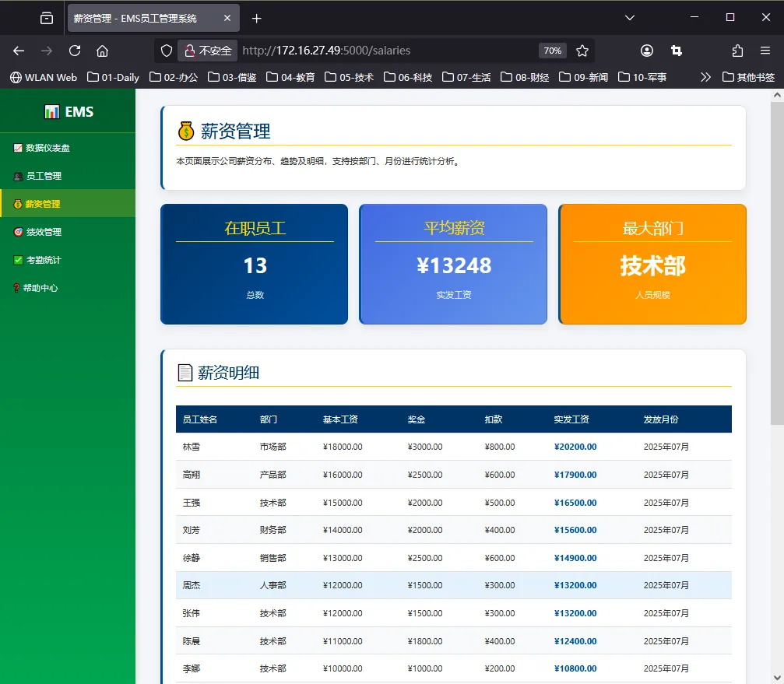
Task: Open the browser hamburger menu
Action: click(x=765, y=51)
